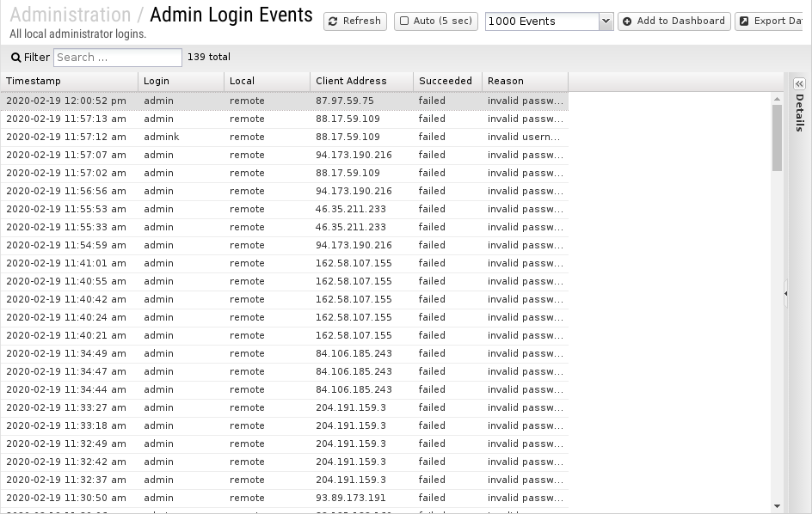Screen dimensions: 812x514
Task: Select row with timestamp 11:55:33 am
Action: 285,227
